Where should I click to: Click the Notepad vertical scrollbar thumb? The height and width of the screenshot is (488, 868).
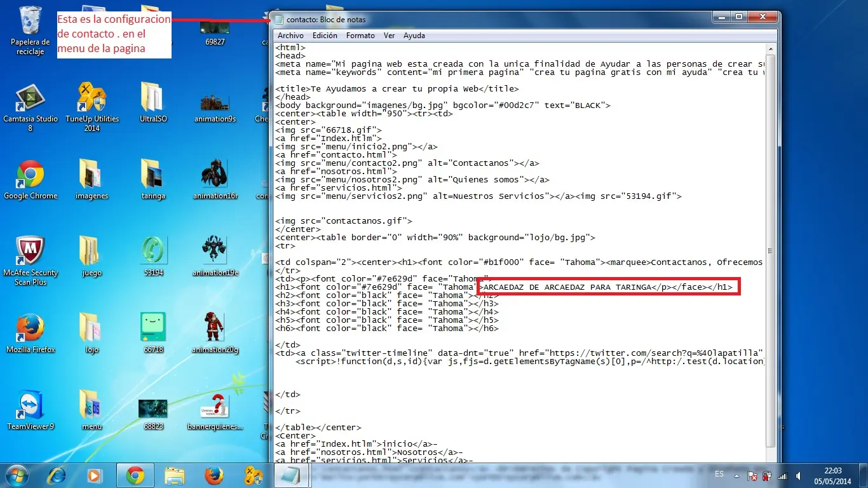click(x=771, y=250)
